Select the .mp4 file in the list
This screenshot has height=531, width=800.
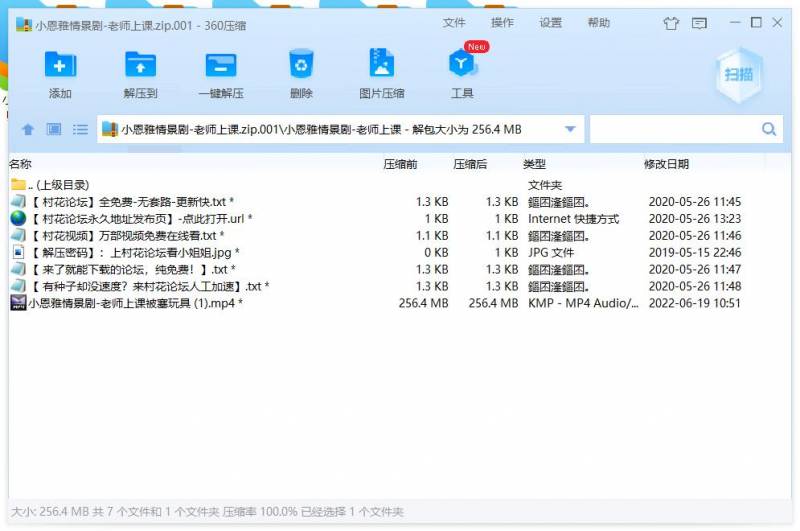[x=134, y=304]
